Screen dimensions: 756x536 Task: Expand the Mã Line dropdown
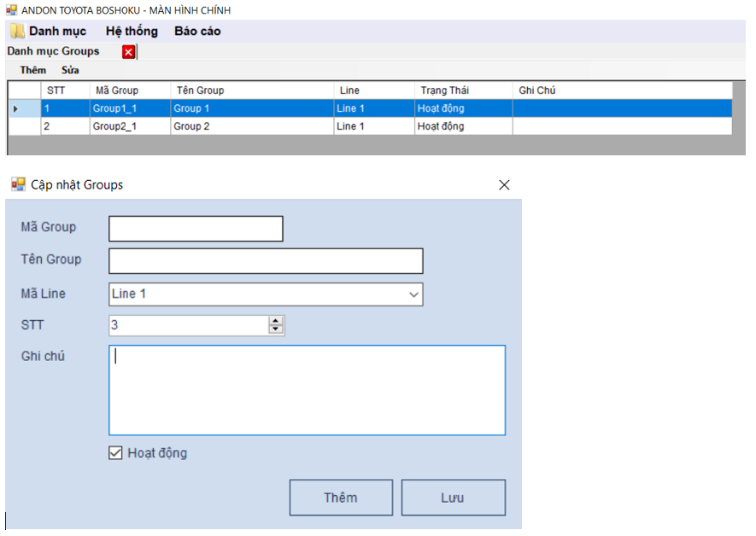click(413, 294)
